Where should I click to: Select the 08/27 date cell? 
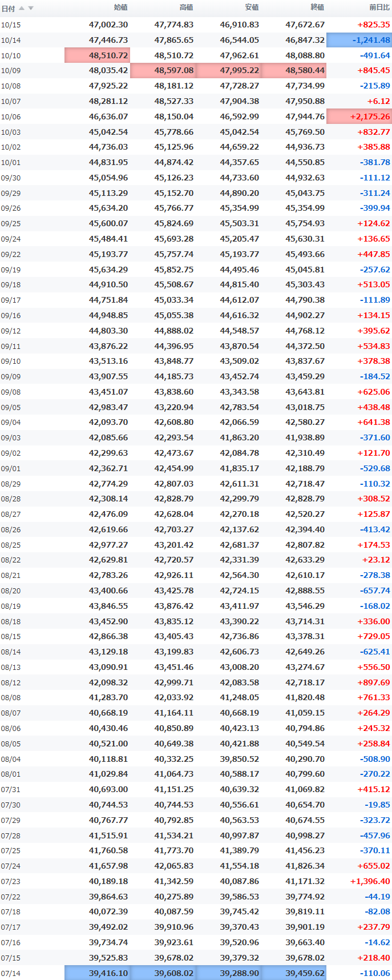11,514
